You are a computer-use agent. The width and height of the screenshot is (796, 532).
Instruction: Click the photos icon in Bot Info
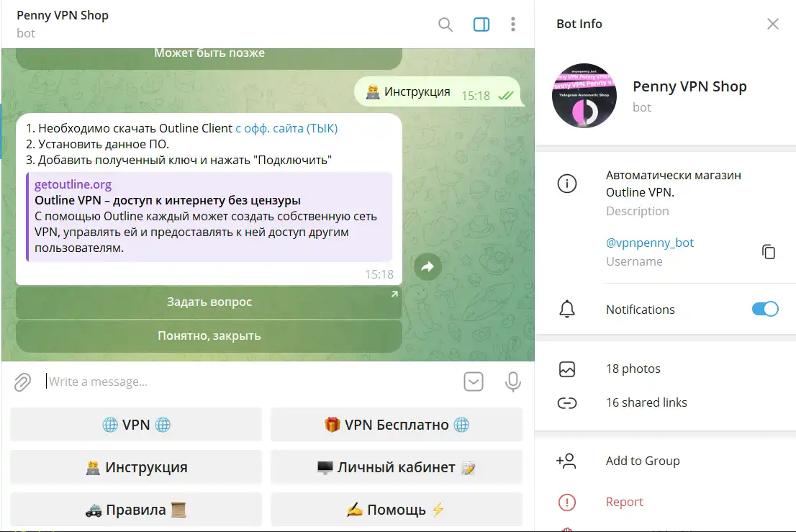coord(567,369)
